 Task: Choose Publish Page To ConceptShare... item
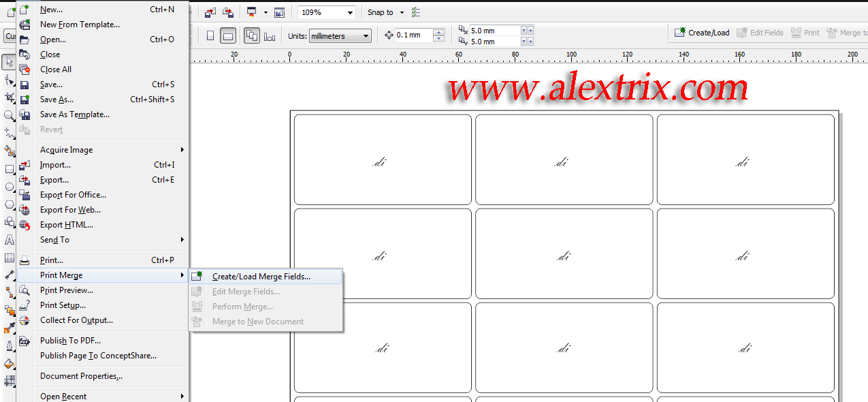[103, 356]
